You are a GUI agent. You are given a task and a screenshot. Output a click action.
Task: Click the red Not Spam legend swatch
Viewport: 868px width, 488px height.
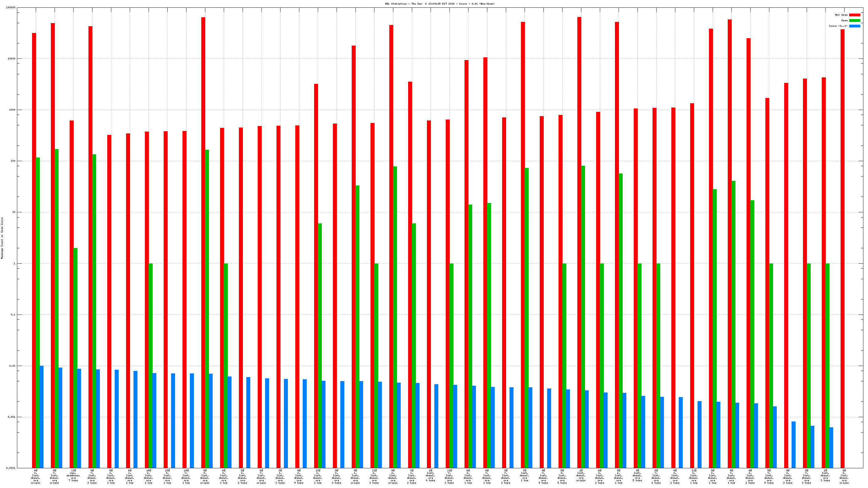click(854, 15)
